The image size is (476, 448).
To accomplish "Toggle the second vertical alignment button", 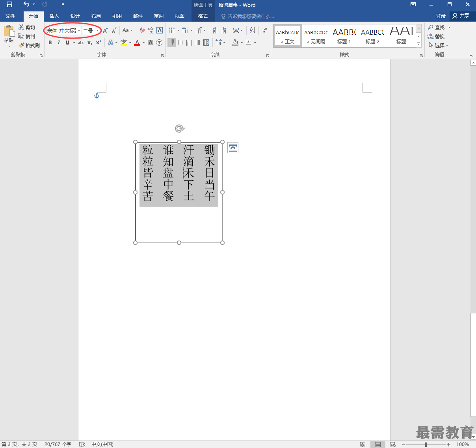I will (180, 43).
